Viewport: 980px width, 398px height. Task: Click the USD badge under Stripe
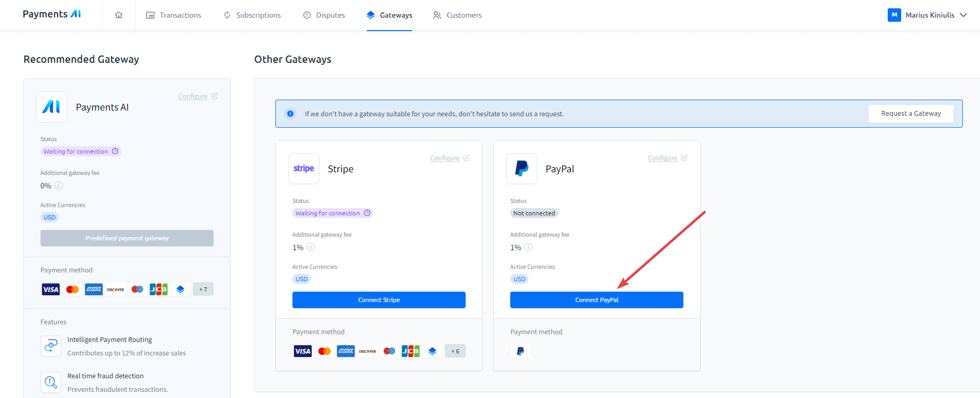coord(302,279)
